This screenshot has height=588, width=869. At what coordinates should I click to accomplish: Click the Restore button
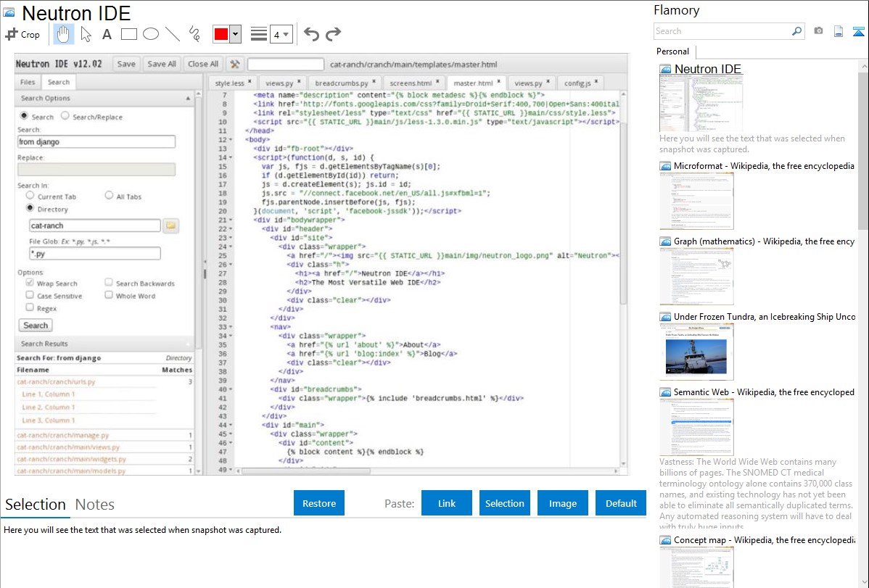click(x=319, y=503)
